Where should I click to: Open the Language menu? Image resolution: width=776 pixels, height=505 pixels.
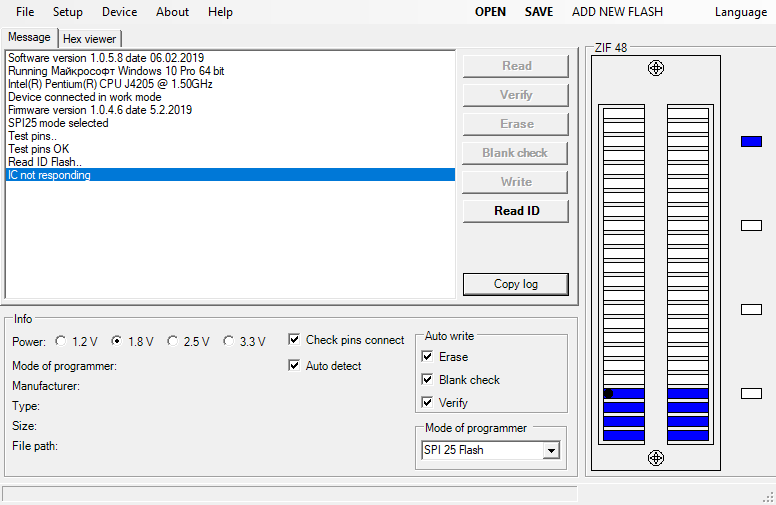point(740,12)
